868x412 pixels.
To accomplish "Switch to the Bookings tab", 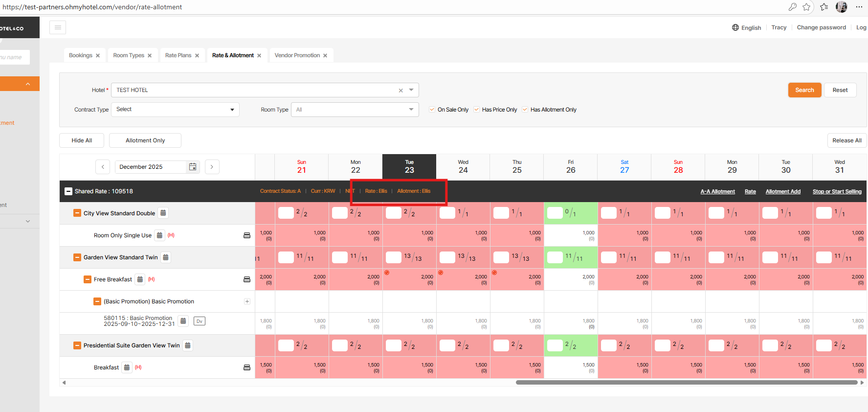I will [x=81, y=55].
